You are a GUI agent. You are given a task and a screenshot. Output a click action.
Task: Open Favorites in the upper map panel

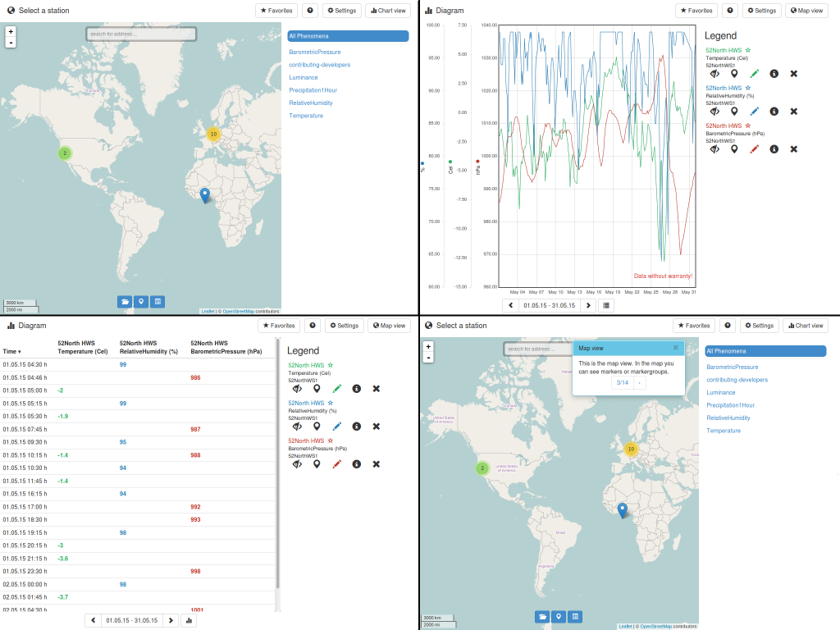click(x=276, y=11)
